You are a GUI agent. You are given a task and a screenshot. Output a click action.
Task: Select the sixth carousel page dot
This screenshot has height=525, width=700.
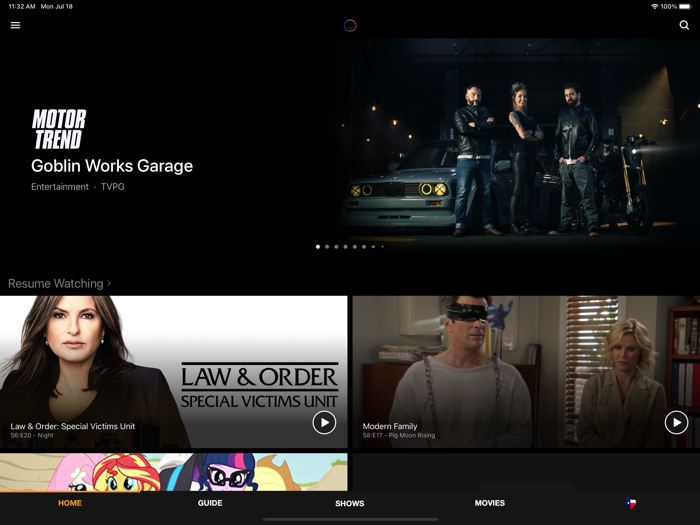coord(364,246)
